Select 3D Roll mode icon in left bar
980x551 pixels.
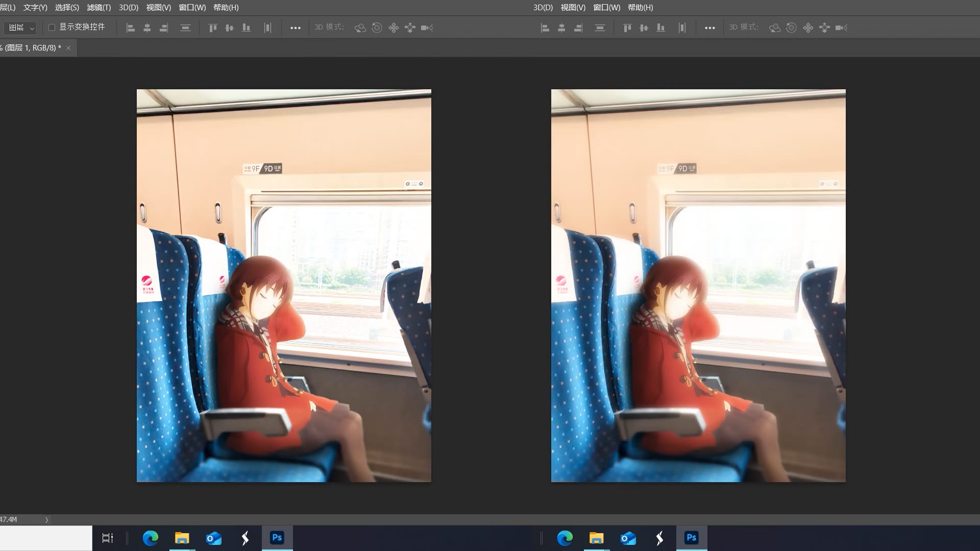377,28
